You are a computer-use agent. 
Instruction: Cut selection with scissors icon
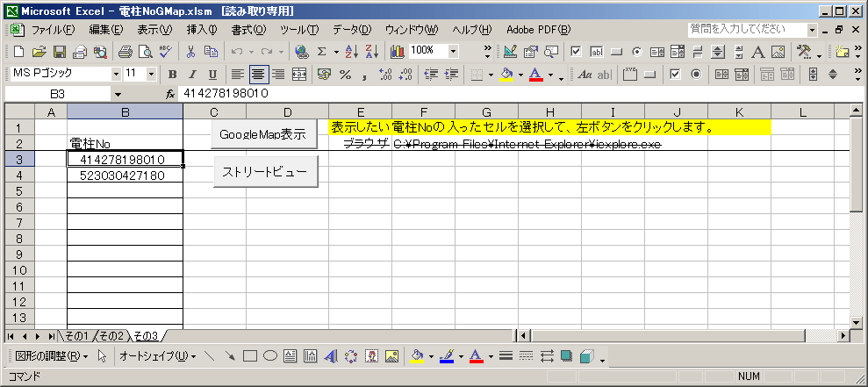tap(191, 52)
